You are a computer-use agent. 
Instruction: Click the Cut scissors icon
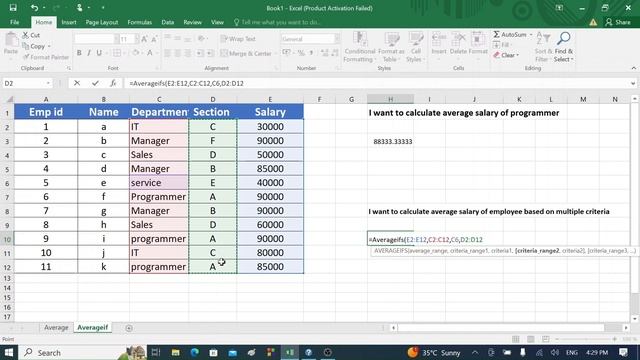tap(26, 35)
